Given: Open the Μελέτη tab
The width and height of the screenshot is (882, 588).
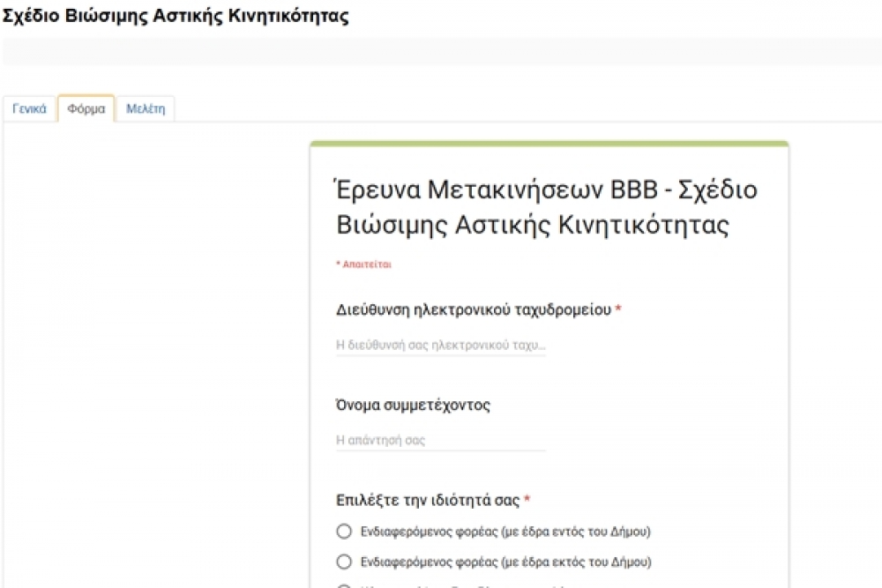Looking at the screenshot, I should [x=146, y=109].
